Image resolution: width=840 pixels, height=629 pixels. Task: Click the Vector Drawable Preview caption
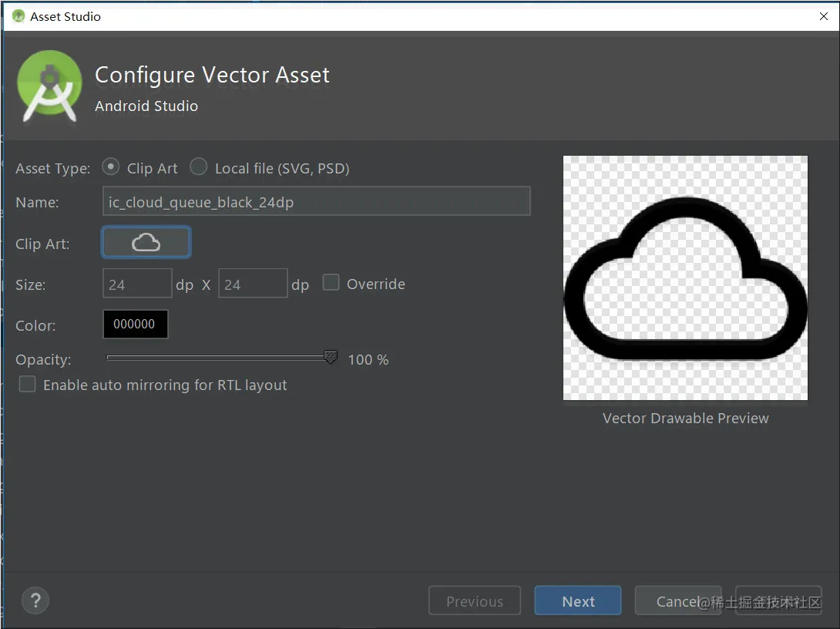click(685, 418)
